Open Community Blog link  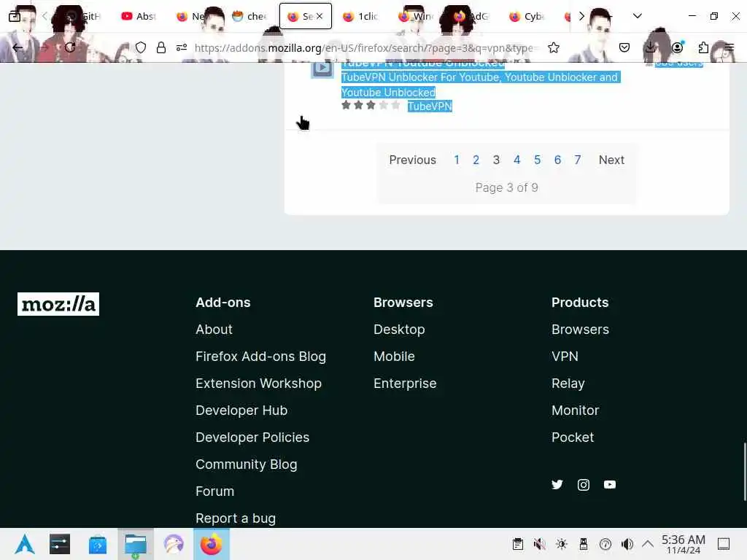pos(247,464)
